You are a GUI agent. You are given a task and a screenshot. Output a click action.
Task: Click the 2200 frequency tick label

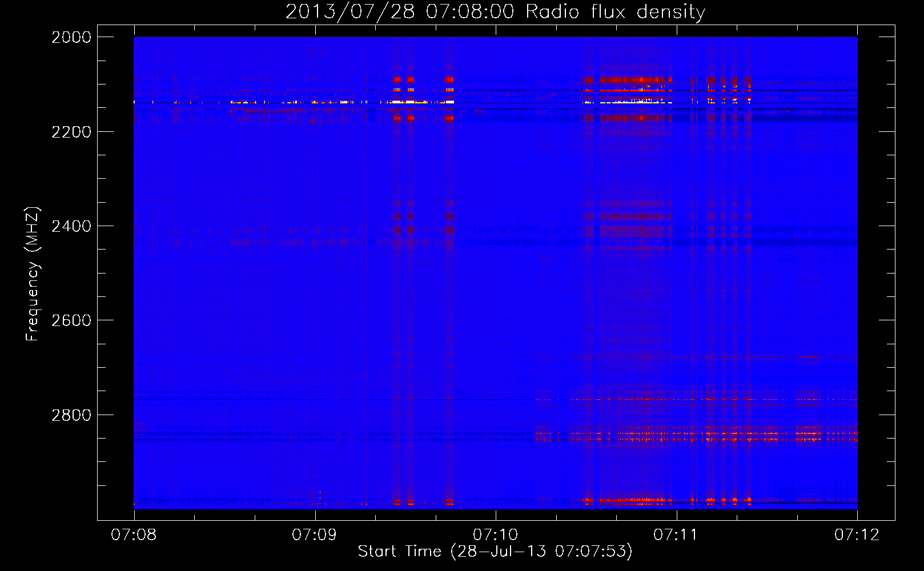[x=71, y=132]
